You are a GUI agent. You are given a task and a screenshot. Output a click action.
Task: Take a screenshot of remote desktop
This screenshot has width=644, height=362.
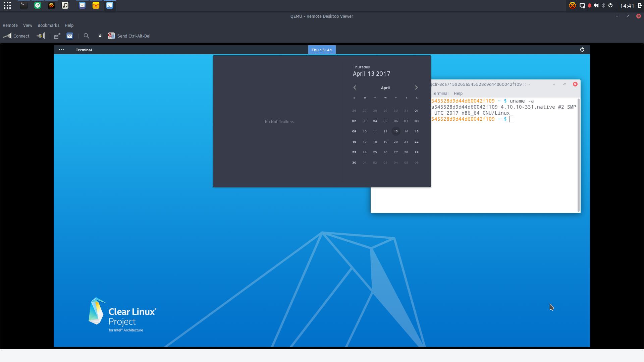pos(70,36)
